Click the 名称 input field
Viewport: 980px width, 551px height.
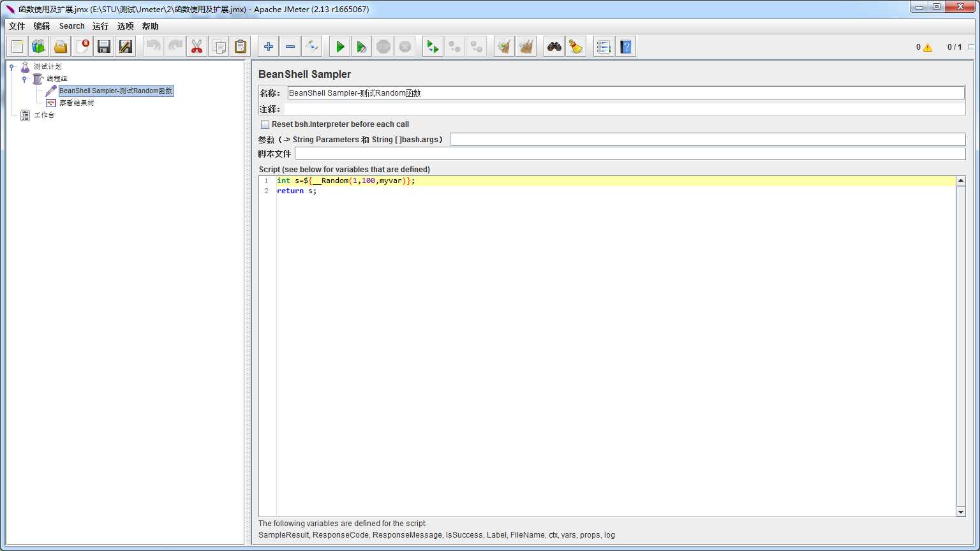pos(626,93)
